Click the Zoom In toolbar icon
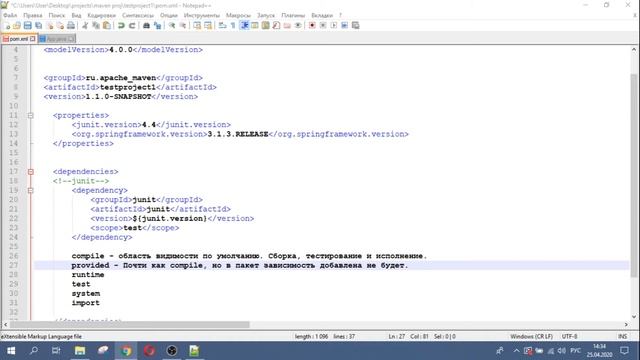640x360 pixels. pyautogui.click(x=172, y=26)
